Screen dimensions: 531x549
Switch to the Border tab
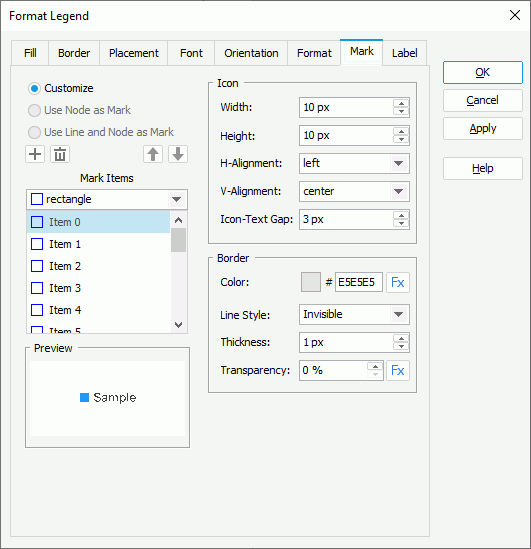coord(74,53)
